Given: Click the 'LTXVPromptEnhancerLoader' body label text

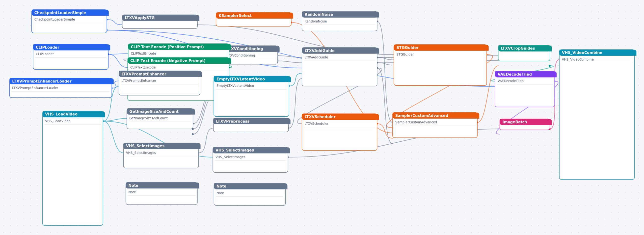Looking at the screenshot, I should (35, 88).
